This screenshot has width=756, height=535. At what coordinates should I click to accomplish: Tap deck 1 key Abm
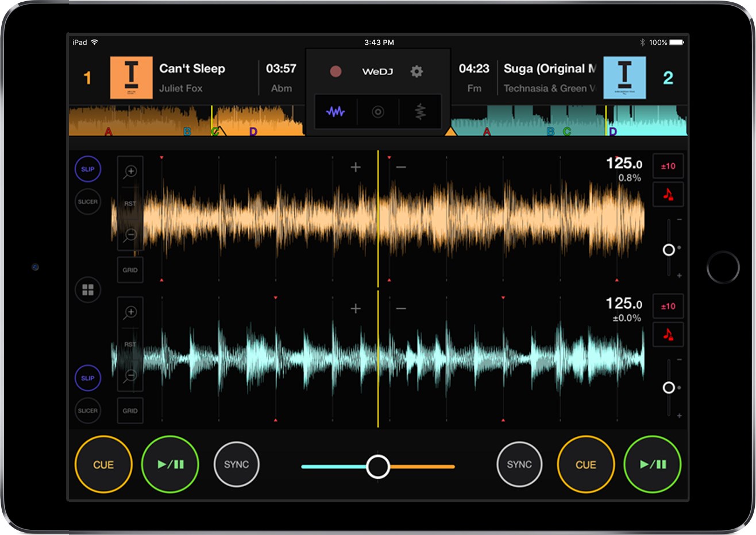click(281, 88)
